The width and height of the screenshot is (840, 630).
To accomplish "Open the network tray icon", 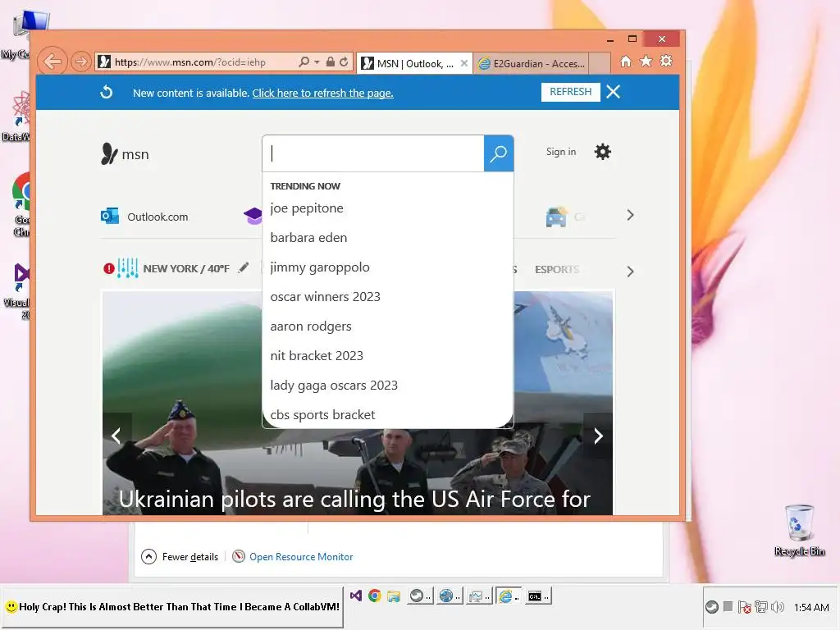I will 760,607.
